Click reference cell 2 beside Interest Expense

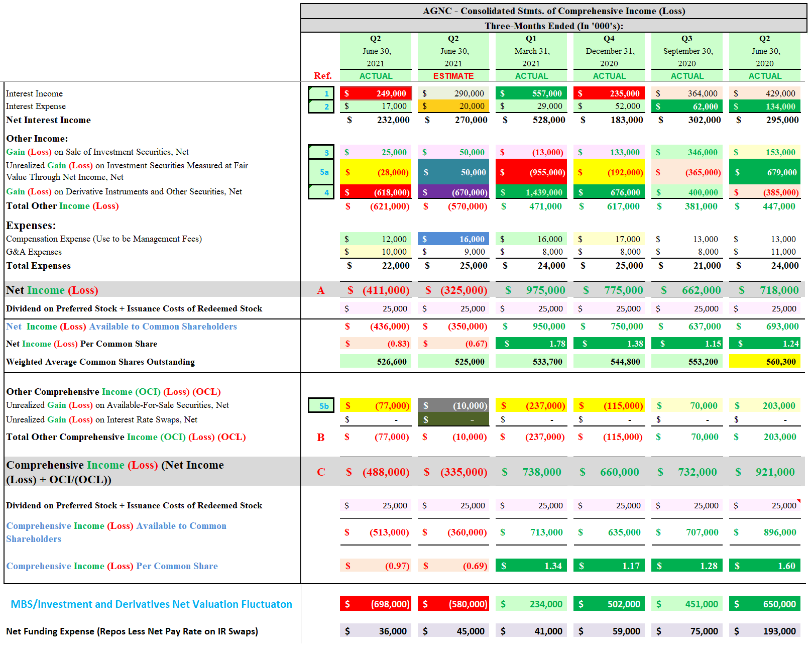(321, 106)
